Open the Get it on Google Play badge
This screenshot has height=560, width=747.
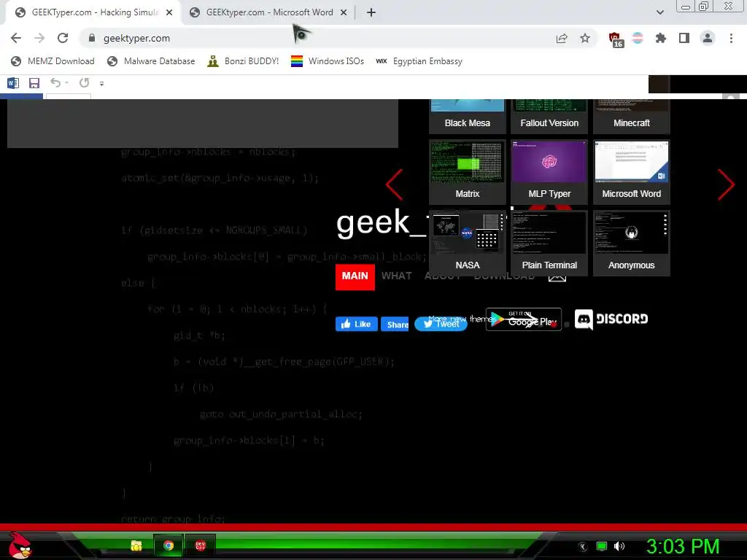click(x=524, y=319)
